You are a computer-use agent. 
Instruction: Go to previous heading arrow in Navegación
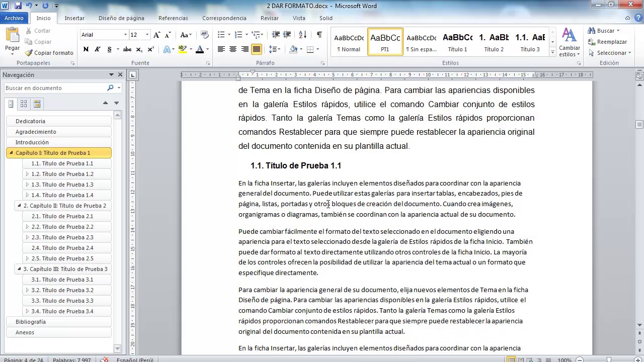click(105, 103)
